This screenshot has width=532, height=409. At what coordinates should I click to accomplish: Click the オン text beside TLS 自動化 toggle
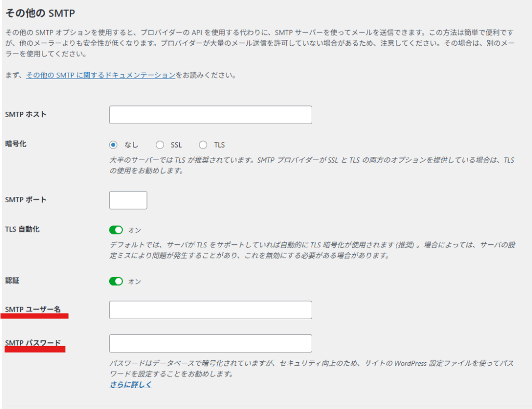[135, 230]
